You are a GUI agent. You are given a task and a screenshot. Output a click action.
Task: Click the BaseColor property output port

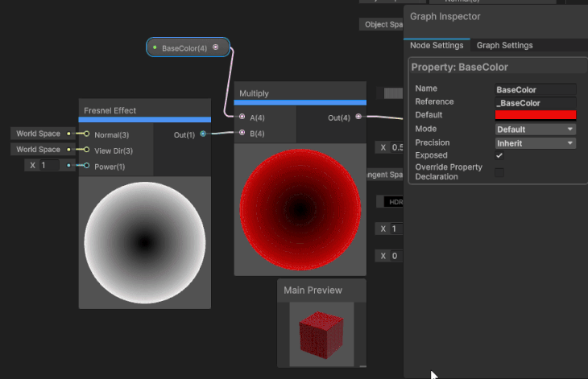[x=216, y=47]
